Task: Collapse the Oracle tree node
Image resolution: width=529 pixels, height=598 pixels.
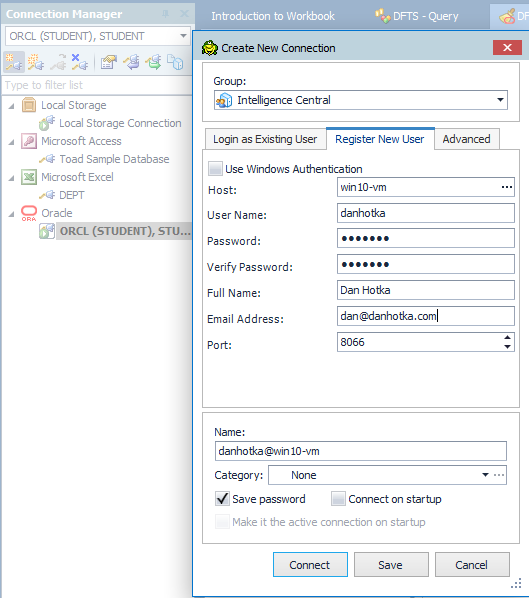Action: pos(12,214)
